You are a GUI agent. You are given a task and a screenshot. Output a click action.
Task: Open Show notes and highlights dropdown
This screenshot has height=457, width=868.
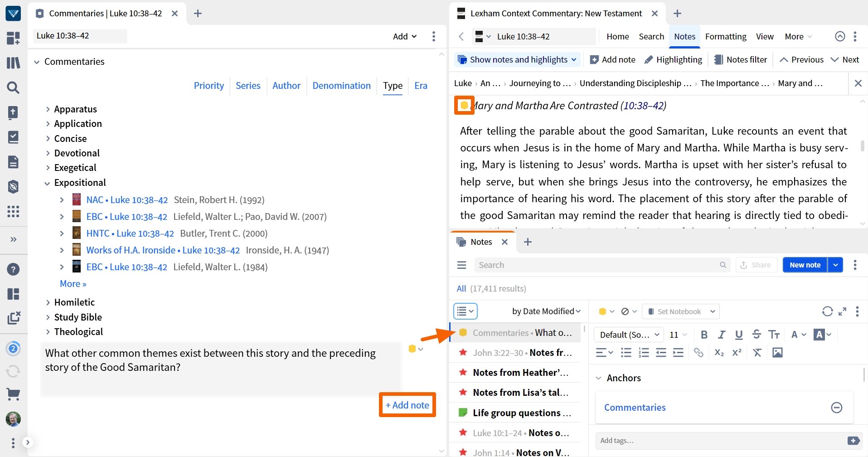click(517, 59)
